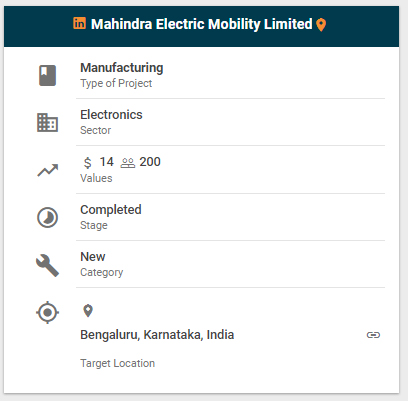Click the 200 jobs value

150,162
